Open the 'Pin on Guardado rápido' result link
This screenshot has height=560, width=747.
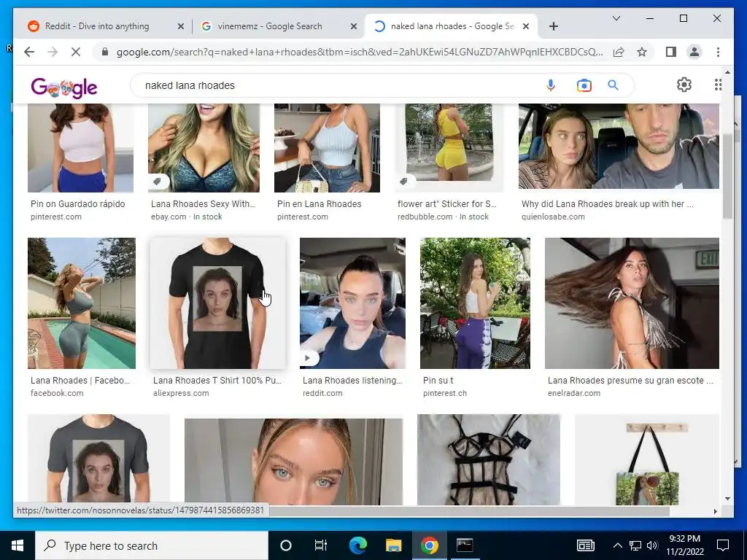77,204
